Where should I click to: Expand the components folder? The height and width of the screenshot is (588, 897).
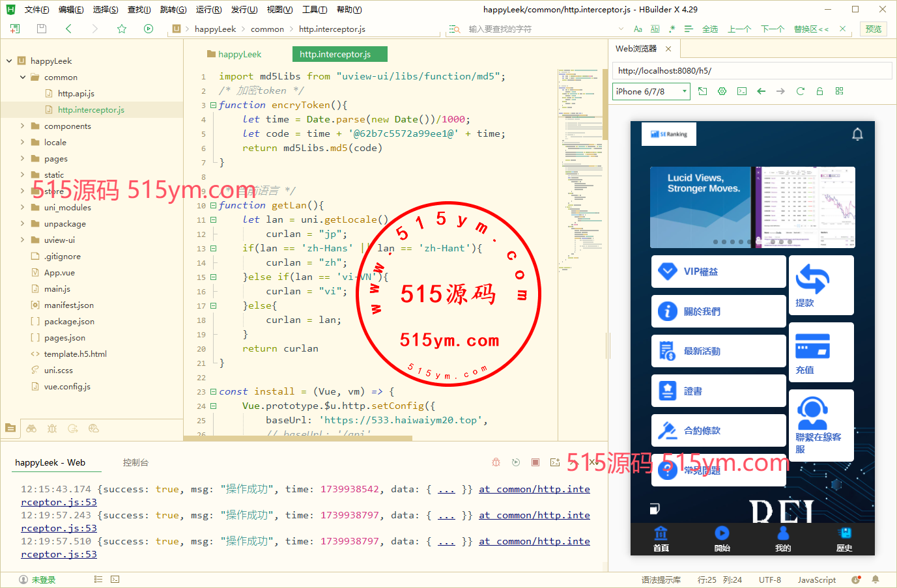click(23, 126)
